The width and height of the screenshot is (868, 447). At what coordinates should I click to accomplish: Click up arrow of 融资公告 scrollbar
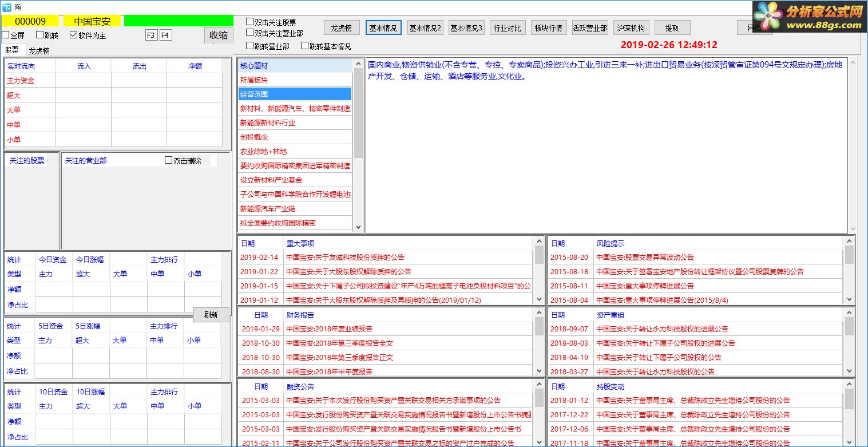(539, 385)
